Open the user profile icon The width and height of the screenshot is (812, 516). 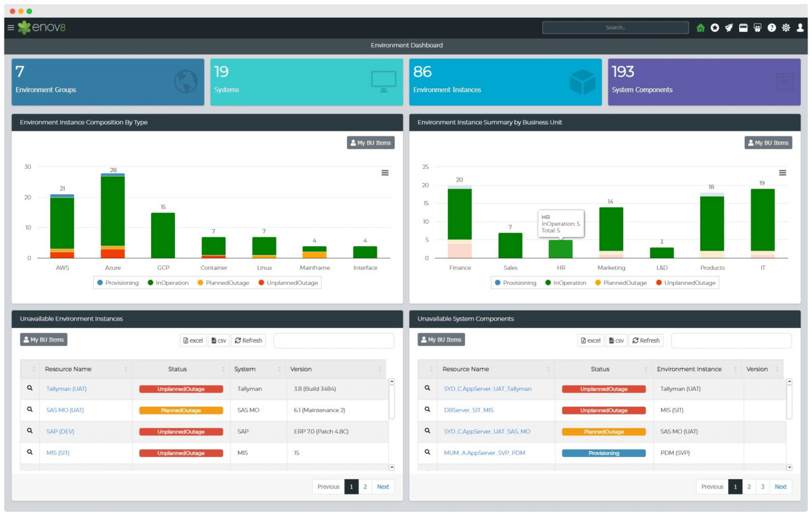pos(800,27)
